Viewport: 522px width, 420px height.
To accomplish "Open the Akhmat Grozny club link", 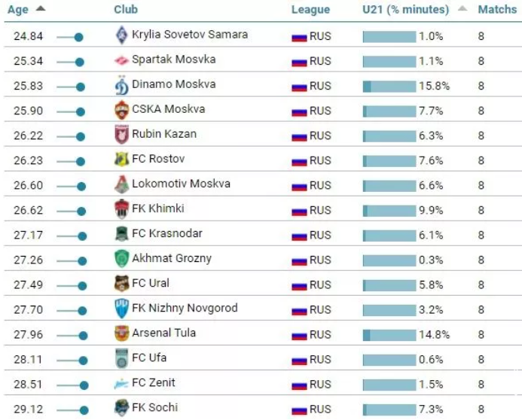I will [171, 258].
